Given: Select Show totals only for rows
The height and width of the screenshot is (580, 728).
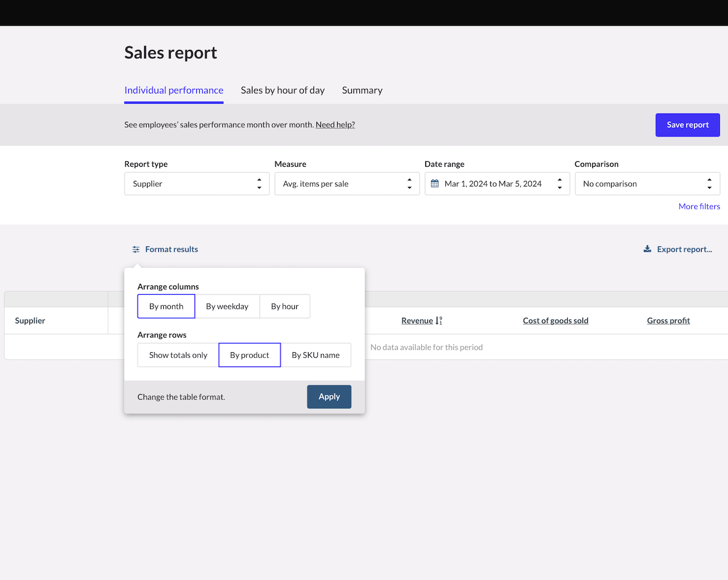Looking at the screenshot, I should 178,355.
